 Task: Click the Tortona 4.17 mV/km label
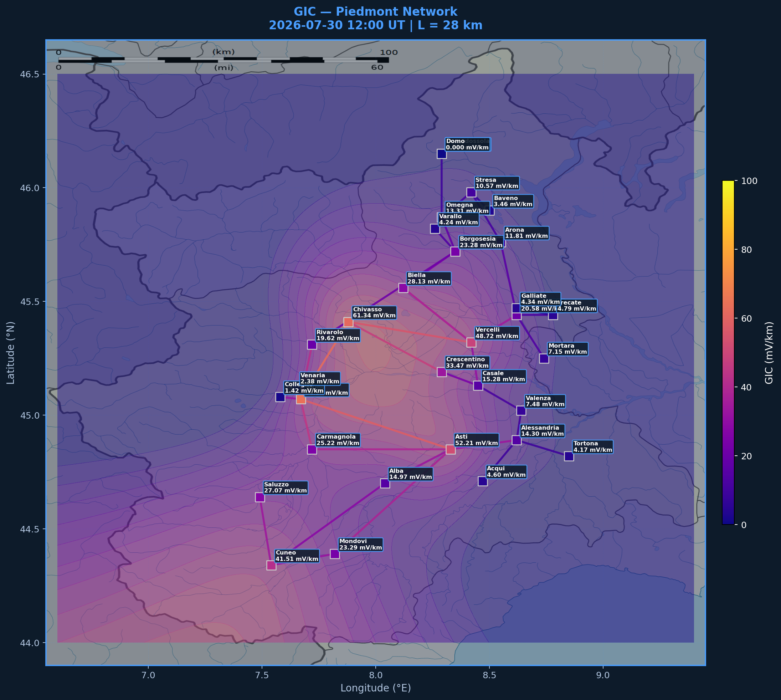[x=592, y=447]
